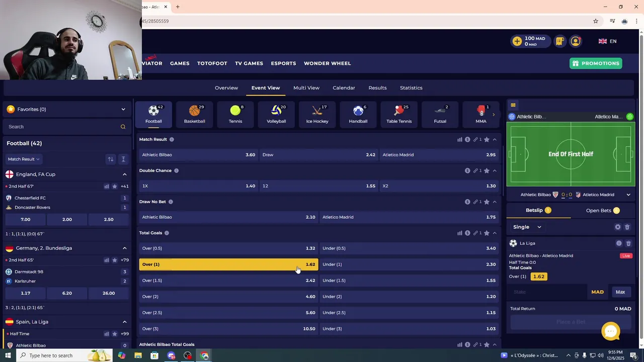Click the Stake input field
Screen dimensions: 644x362
click(x=548, y=292)
